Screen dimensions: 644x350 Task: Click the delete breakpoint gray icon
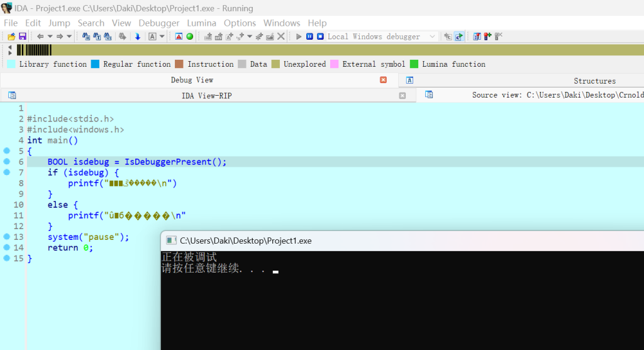499,37
